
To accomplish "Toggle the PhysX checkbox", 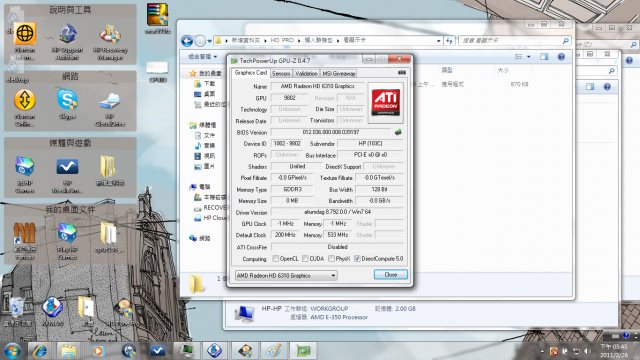I will pyautogui.click(x=331, y=259).
